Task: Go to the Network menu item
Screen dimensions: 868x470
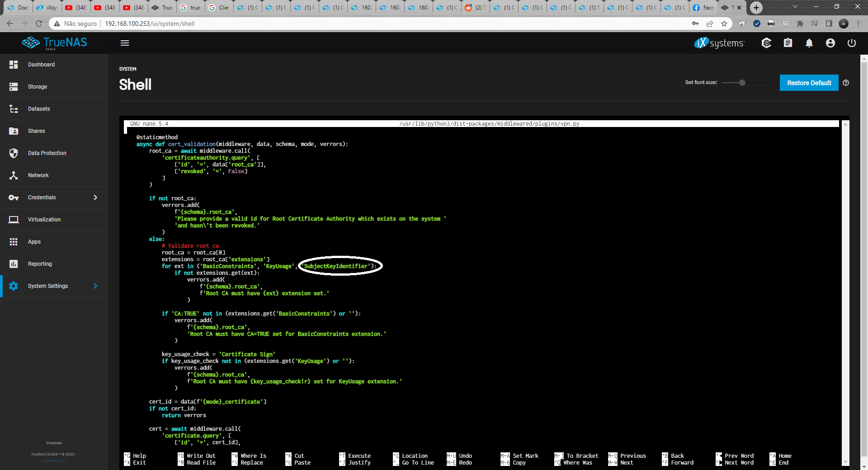Action: (x=54, y=175)
